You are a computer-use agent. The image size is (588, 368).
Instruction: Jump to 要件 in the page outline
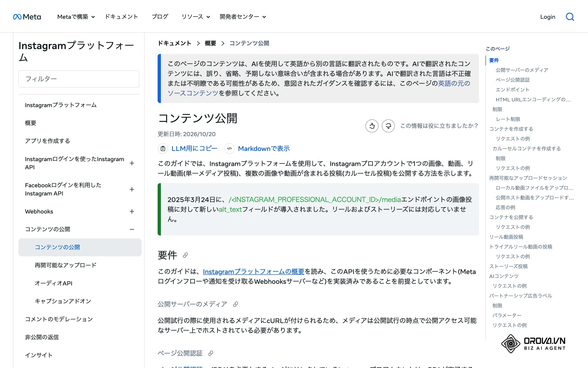[x=494, y=60]
